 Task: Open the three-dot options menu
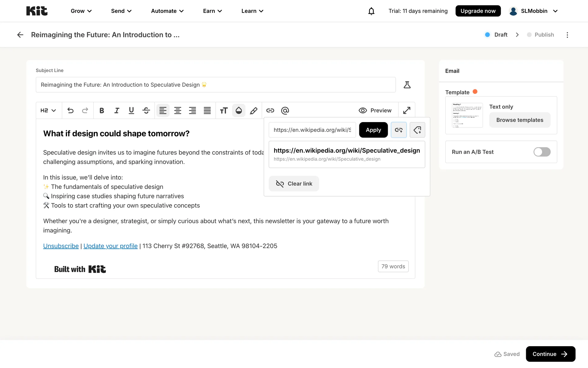[567, 35]
